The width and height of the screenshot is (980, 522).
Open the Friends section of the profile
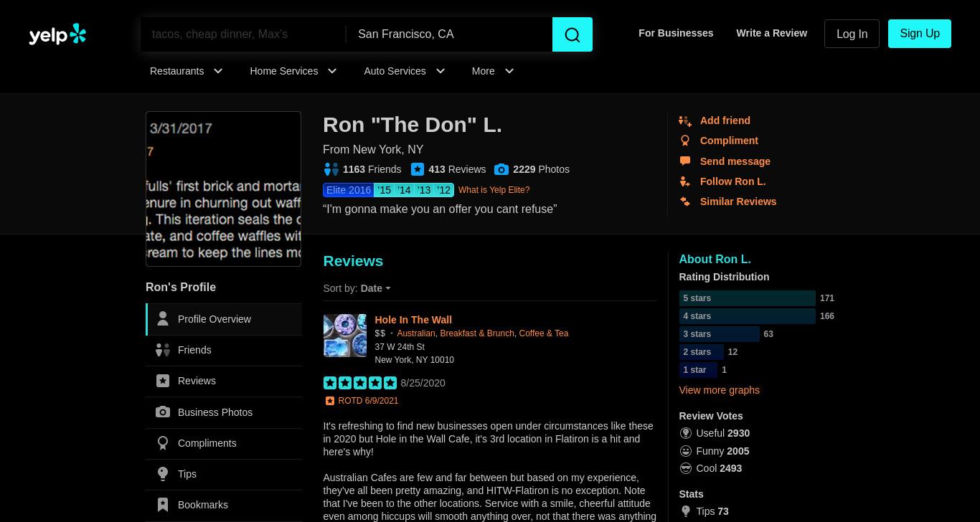tap(224, 350)
